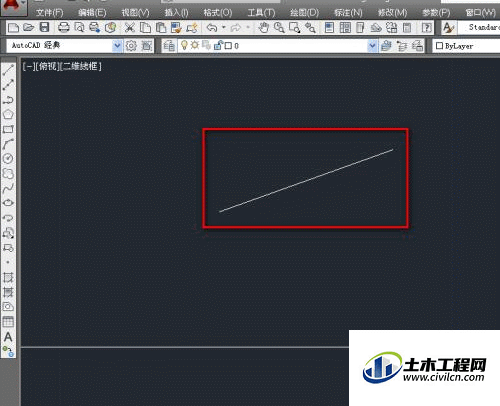
Task: Toggle layer 0 lock icon
Action: tap(218, 45)
